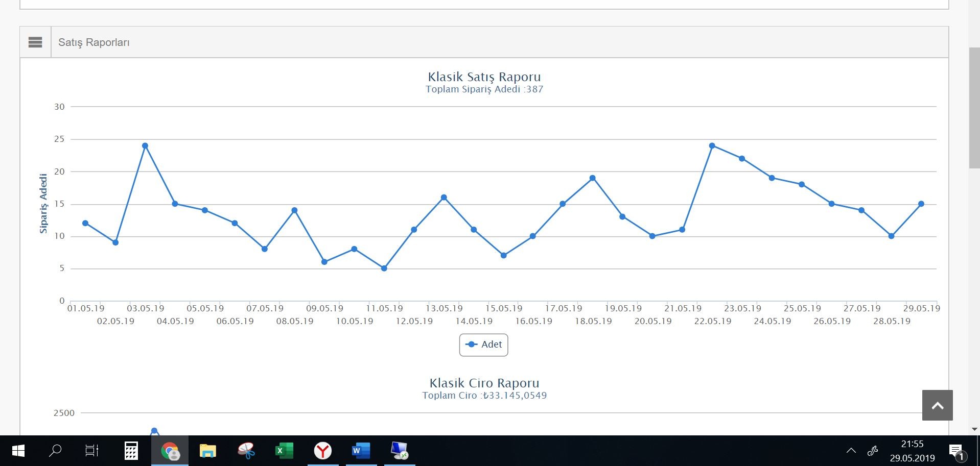Switch to Excel on the taskbar
The image size is (980, 466).
(x=285, y=451)
